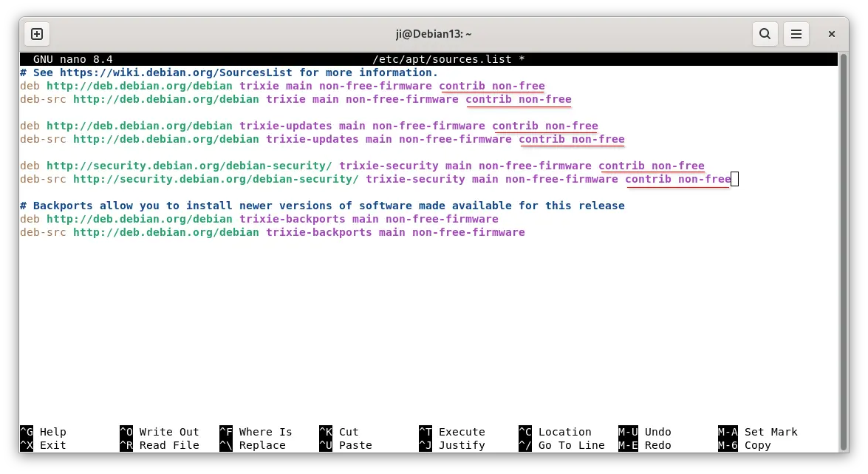
Task: Click the M-A Set Mark shortcut
Action: point(758,432)
